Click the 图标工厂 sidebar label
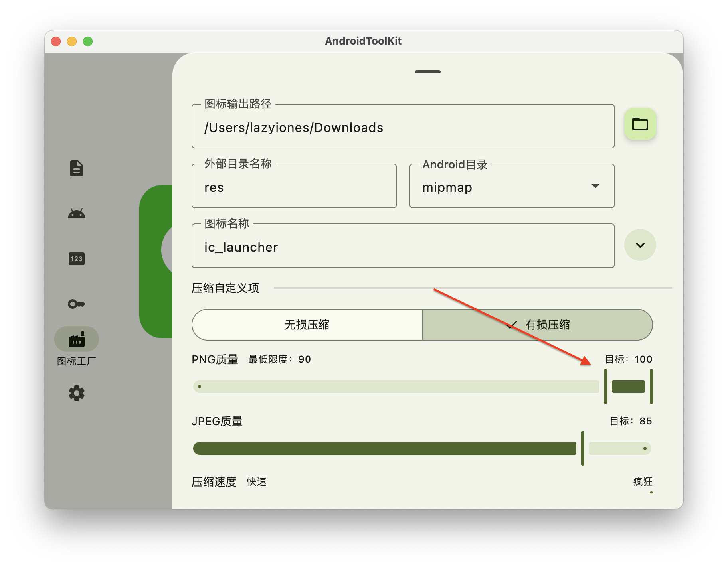This screenshot has width=728, height=568. tap(77, 361)
